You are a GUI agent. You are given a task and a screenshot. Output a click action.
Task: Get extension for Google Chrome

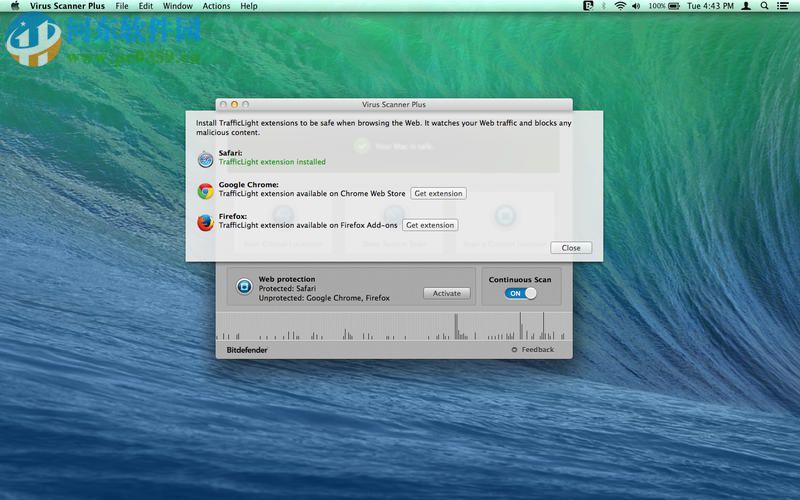tap(438, 193)
